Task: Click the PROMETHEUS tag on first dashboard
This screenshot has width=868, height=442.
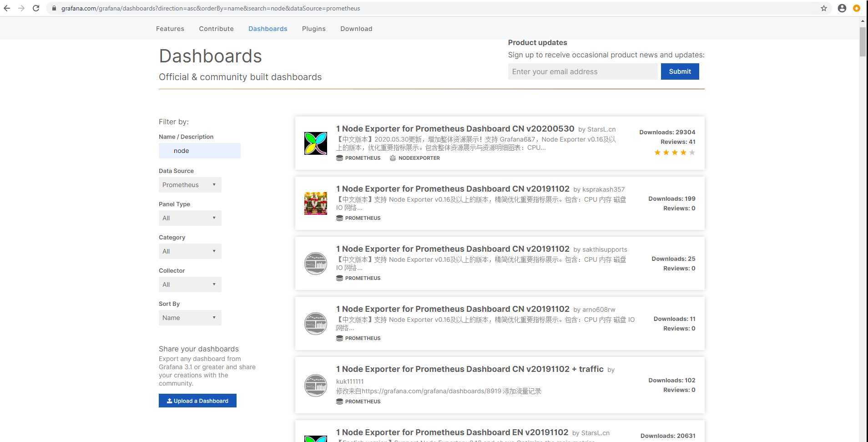Action: 363,158
